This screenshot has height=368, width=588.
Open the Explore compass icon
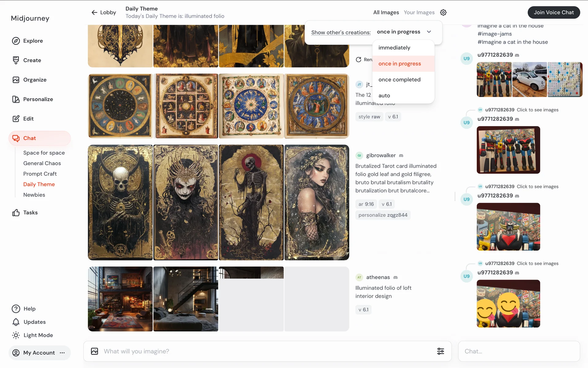coord(16,41)
